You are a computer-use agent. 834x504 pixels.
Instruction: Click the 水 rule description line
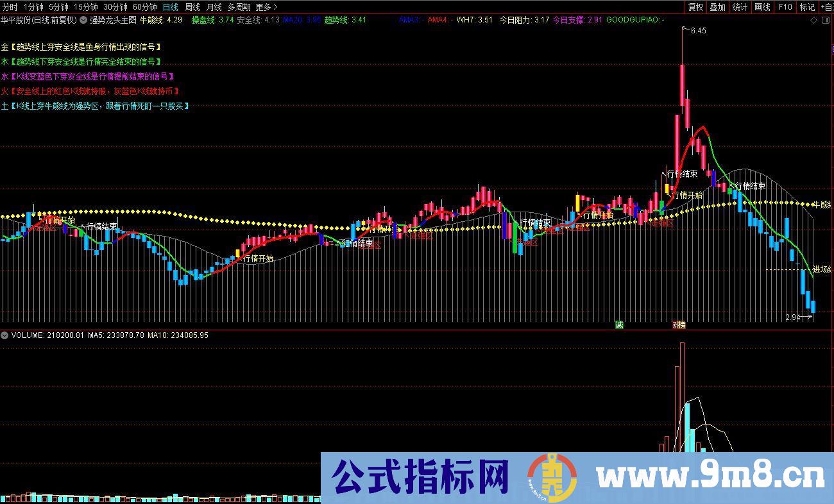[88, 76]
